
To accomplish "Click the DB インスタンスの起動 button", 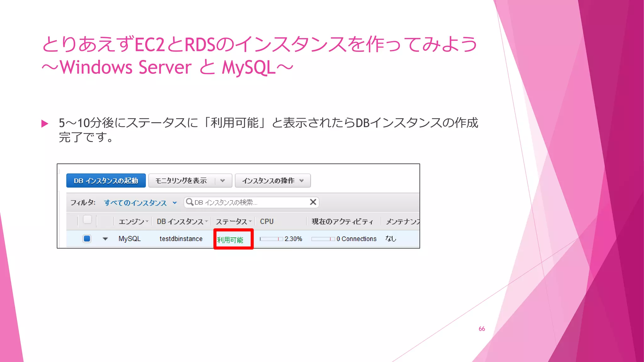I will (x=106, y=181).
